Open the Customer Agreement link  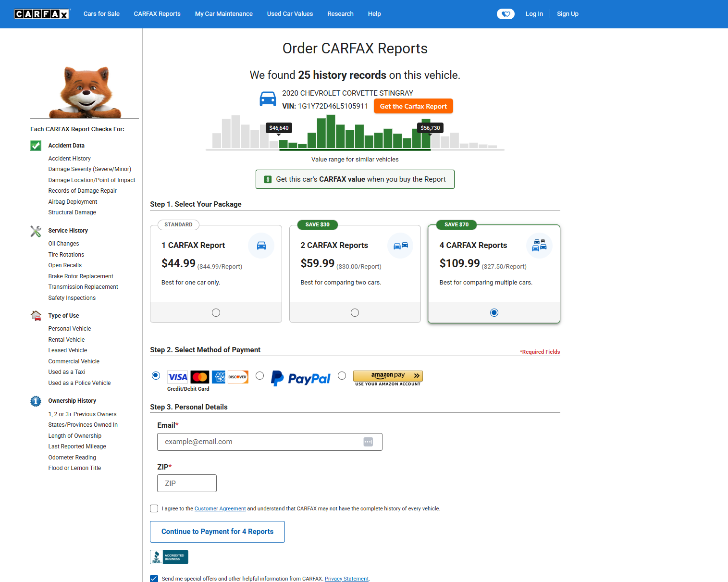[x=220, y=508]
